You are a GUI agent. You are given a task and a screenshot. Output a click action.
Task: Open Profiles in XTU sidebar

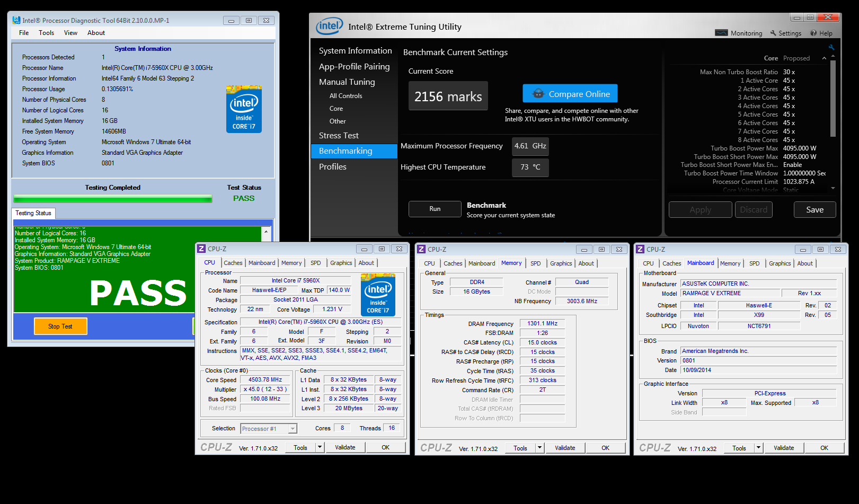pos(332,166)
